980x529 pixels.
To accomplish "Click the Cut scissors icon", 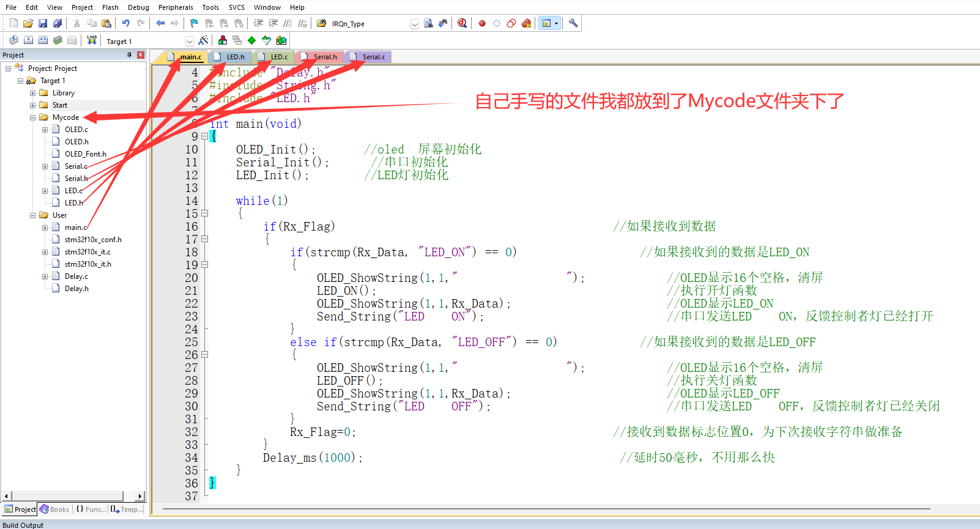I will 76,23.
